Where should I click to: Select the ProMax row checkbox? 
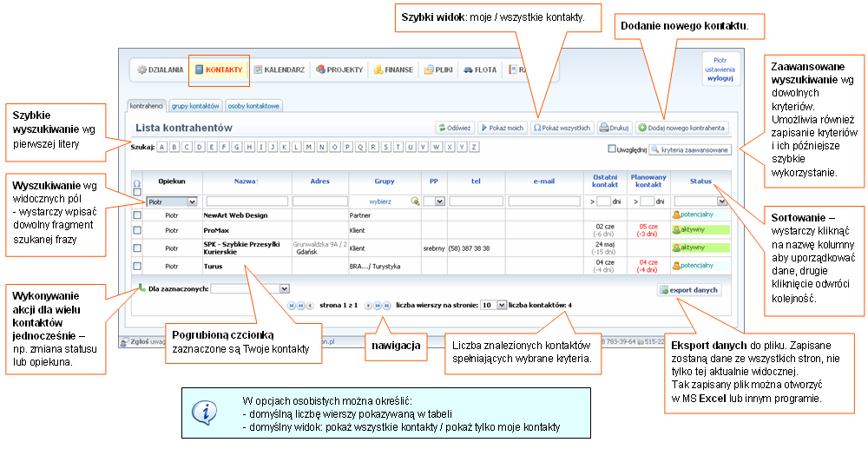136,230
